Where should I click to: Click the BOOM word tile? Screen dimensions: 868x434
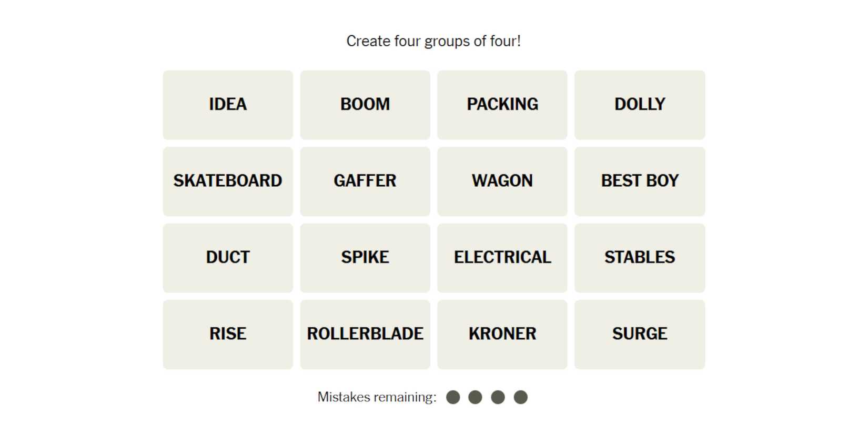click(365, 105)
